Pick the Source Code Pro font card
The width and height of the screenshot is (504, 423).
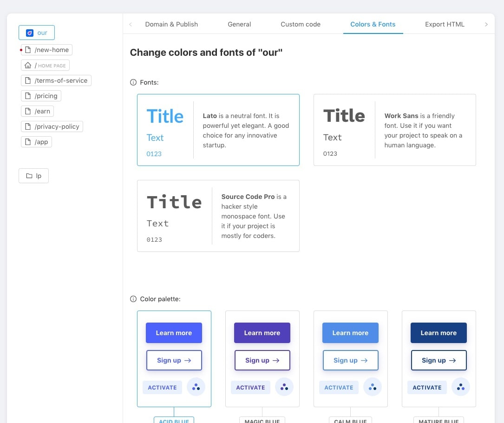218,216
